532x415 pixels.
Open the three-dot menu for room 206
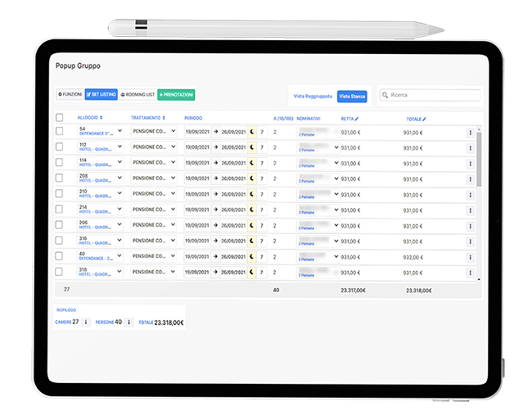(x=471, y=226)
